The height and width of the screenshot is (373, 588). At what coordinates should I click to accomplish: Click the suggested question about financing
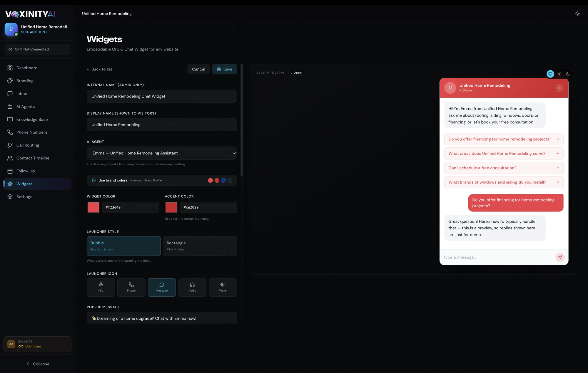pyautogui.click(x=504, y=139)
